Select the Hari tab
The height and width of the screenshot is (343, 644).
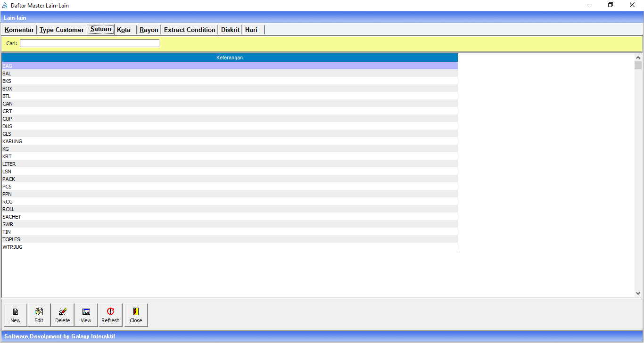pyautogui.click(x=251, y=30)
